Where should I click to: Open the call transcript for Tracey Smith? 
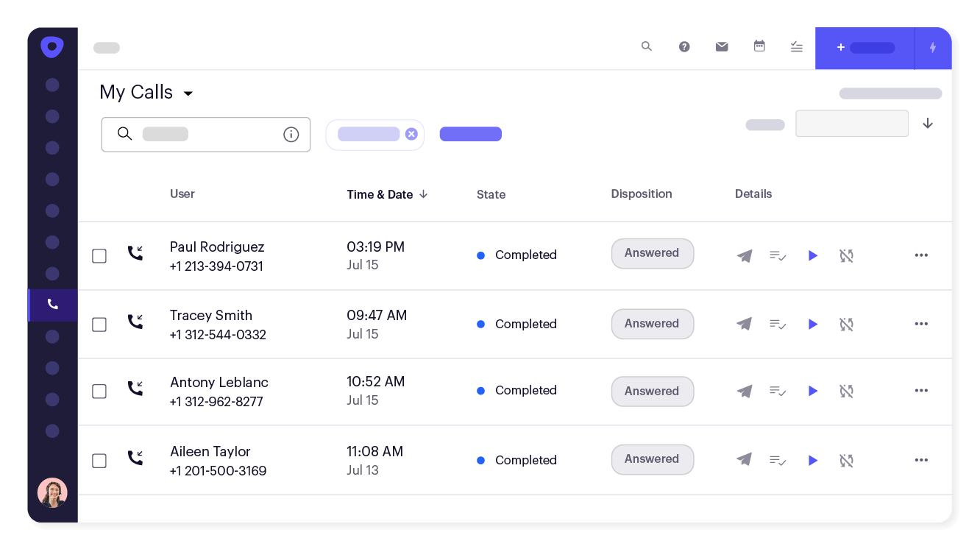coord(778,324)
